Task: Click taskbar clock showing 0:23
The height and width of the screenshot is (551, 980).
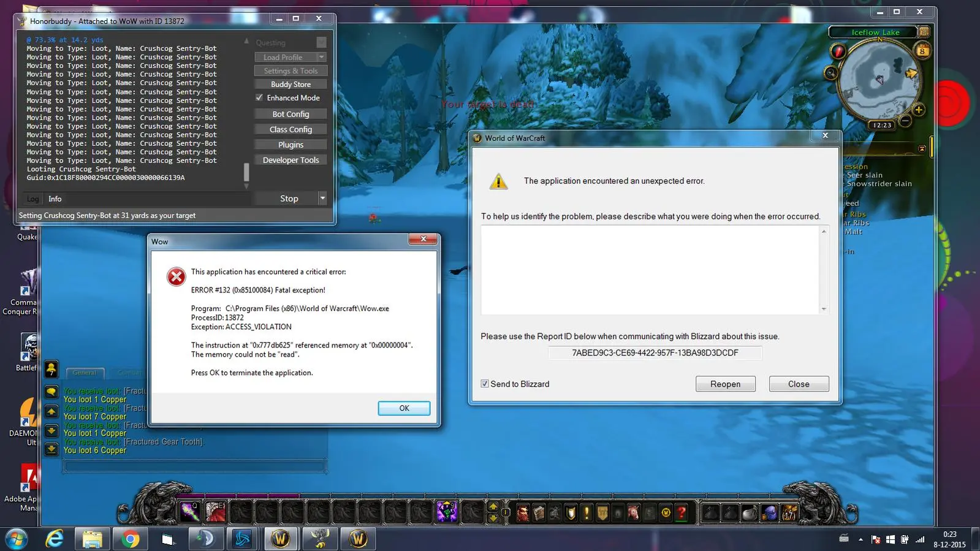Action: coord(949,539)
